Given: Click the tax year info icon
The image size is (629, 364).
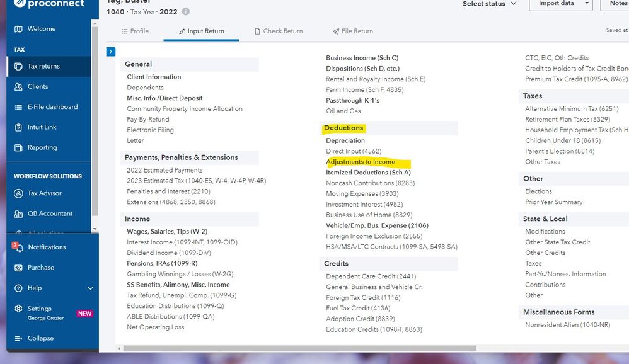Looking at the screenshot, I should pyautogui.click(x=185, y=12).
